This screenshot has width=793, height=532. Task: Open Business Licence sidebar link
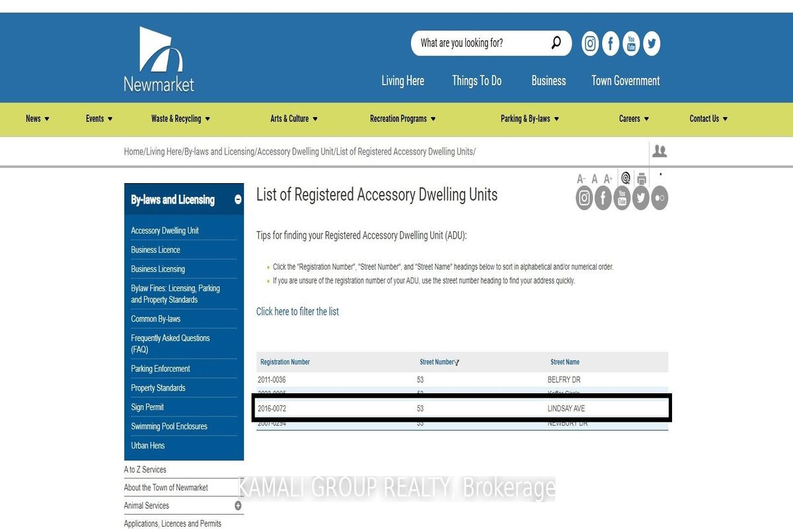tap(156, 250)
